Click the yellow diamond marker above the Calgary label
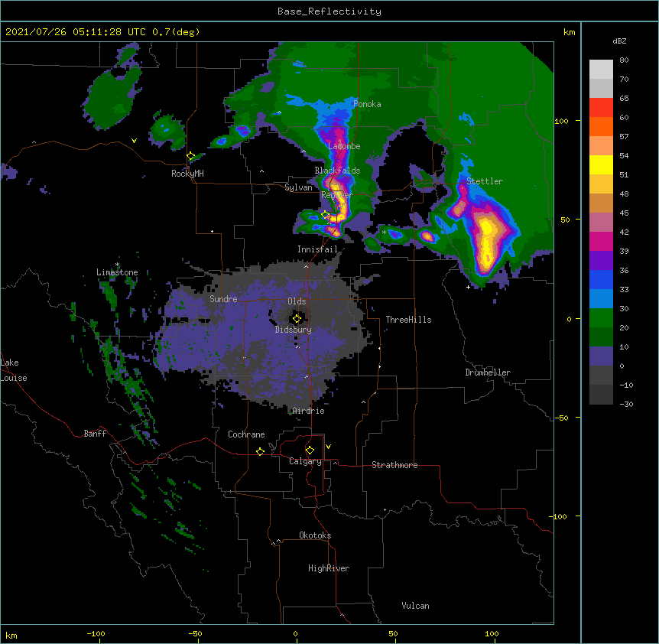 (310, 450)
